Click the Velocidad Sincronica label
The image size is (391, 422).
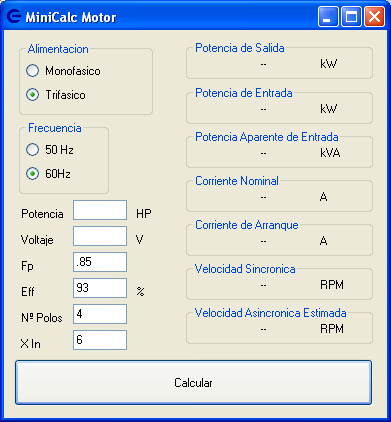245,269
